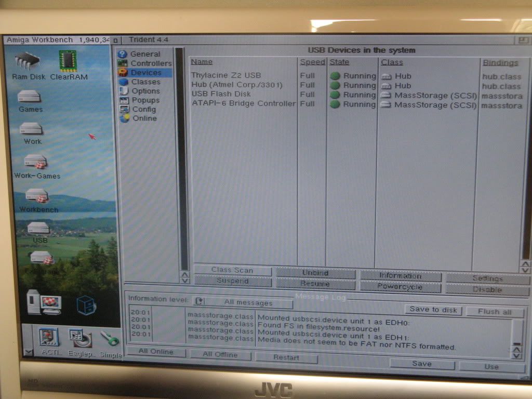Sort devices by the Name column header
Screen dimensions: 532x399
[202, 62]
